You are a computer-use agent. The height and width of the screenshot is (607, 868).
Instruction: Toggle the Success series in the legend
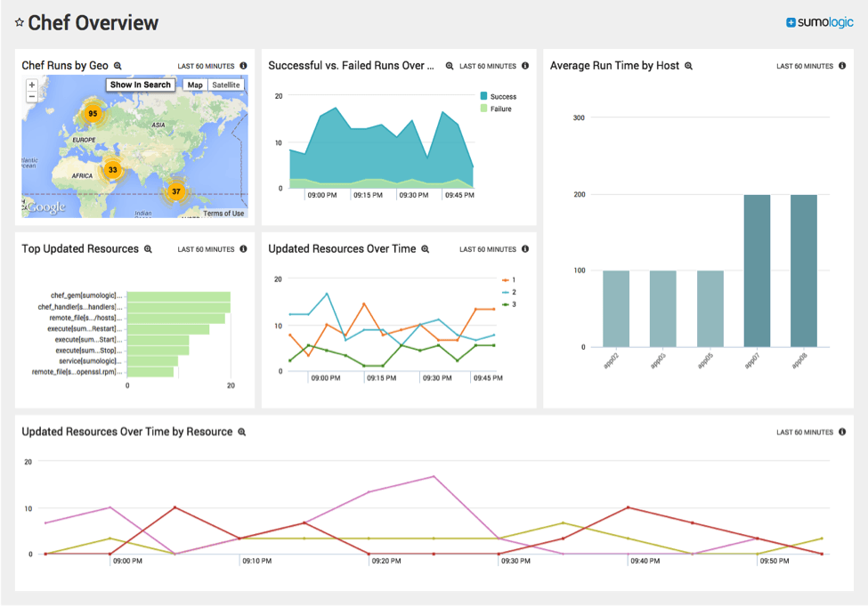coord(502,96)
